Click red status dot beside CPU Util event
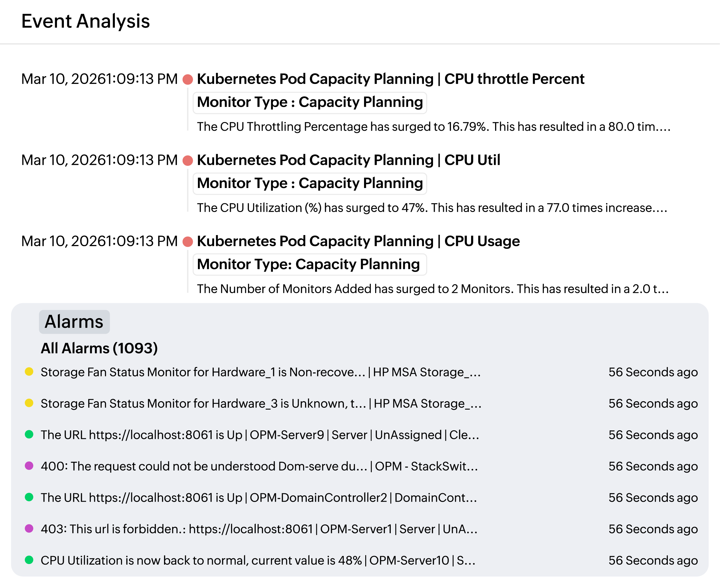This screenshot has height=588, width=720. click(188, 160)
